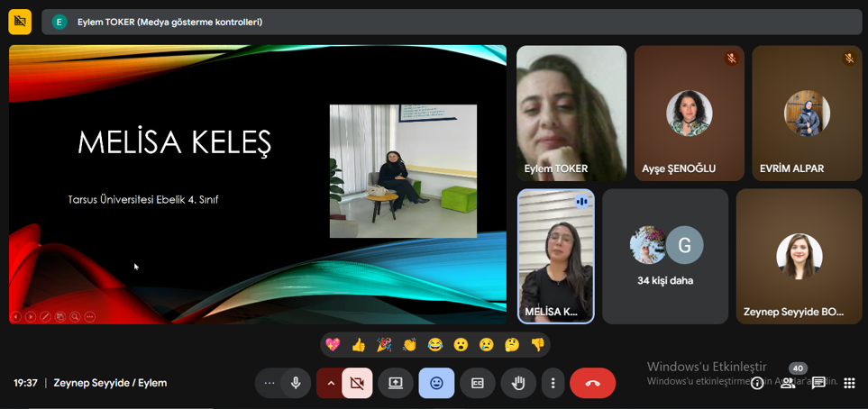Turn on the camera
868x409 pixels.
357,383
